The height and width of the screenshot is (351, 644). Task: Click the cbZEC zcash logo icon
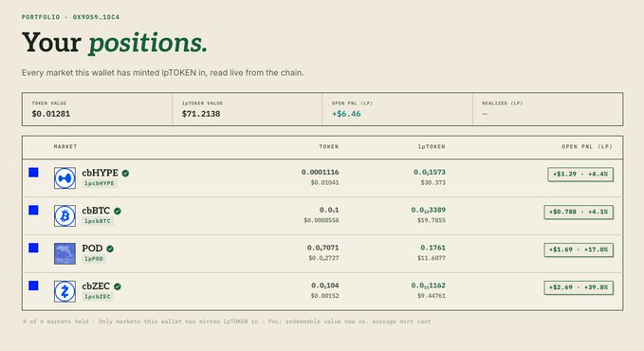click(64, 291)
